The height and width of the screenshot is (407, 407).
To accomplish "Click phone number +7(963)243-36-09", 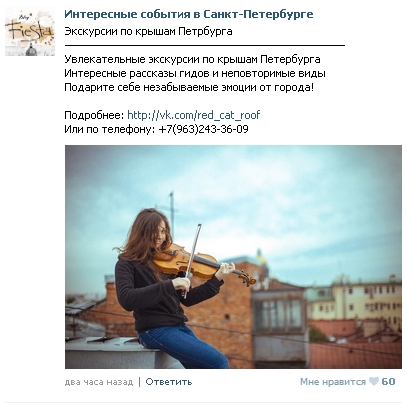I will pyautogui.click(x=203, y=129).
